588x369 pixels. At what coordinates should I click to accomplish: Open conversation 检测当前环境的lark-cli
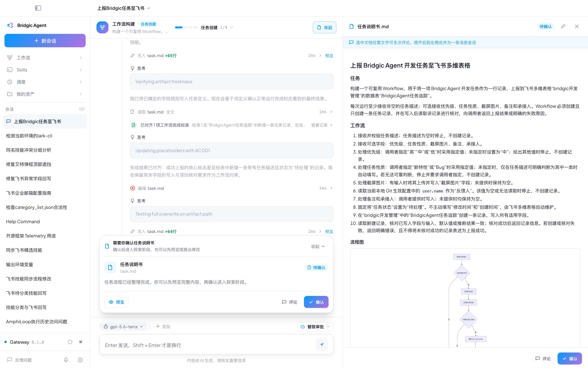coord(45,136)
